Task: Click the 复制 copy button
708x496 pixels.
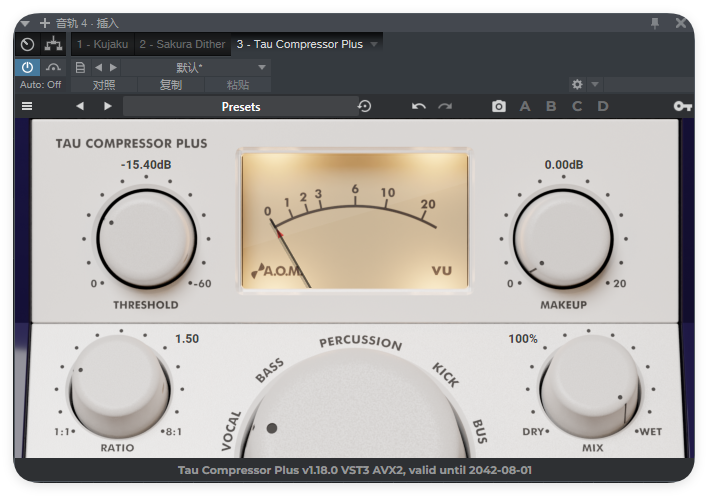Action: (171, 85)
